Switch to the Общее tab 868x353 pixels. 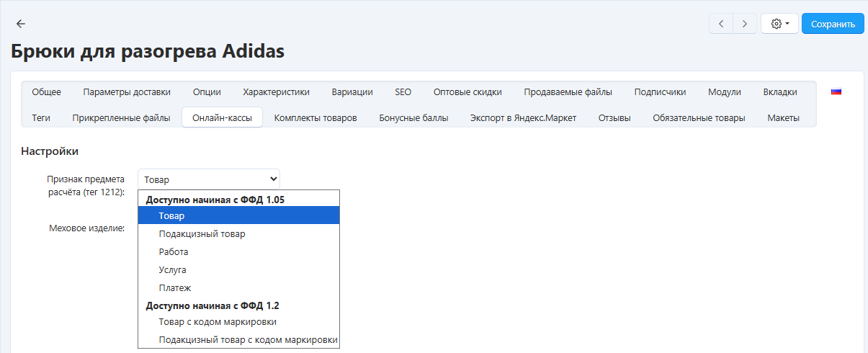(x=46, y=91)
